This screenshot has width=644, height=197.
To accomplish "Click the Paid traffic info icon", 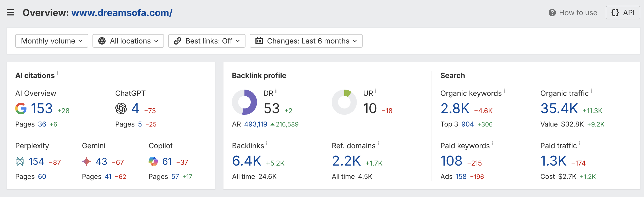I will (580, 143).
